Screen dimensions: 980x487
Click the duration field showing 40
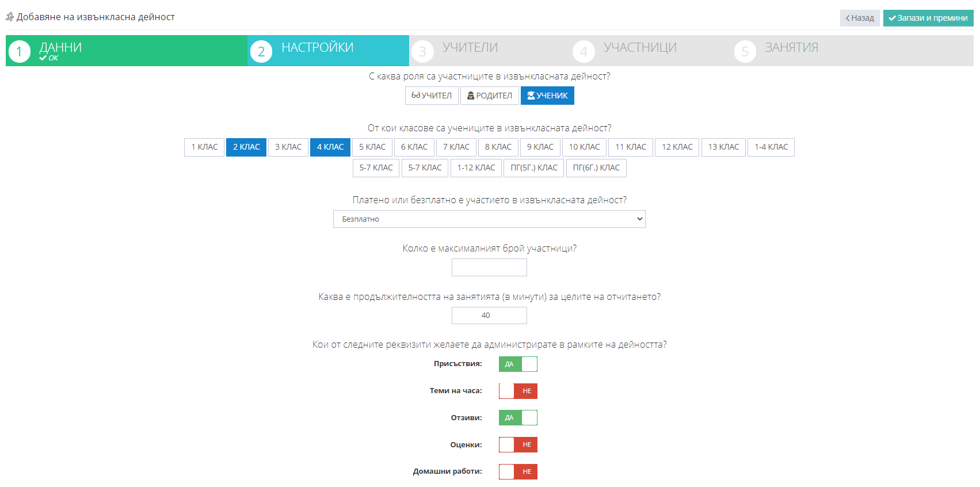[489, 315]
